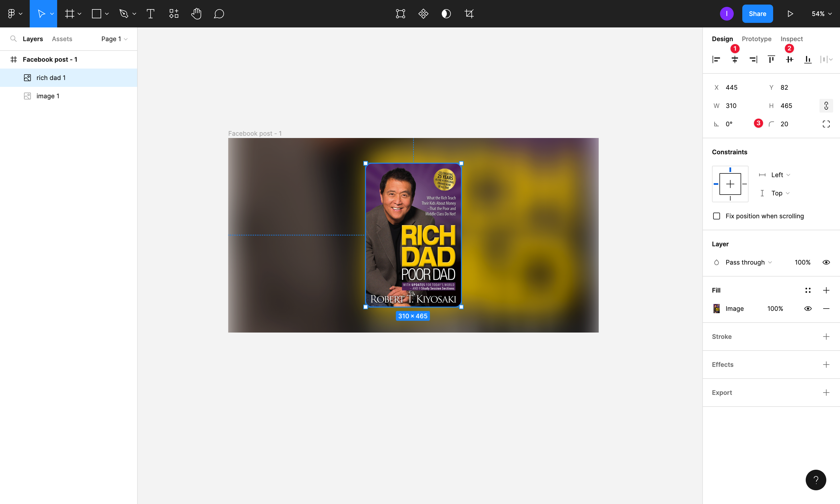Image resolution: width=840 pixels, height=504 pixels.
Task: Open horizontal constraint Left dropdown
Action: pyautogui.click(x=781, y=175)
